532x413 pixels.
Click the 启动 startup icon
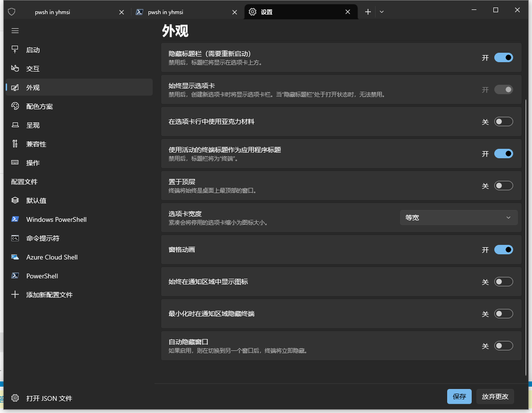click(15, 50)
